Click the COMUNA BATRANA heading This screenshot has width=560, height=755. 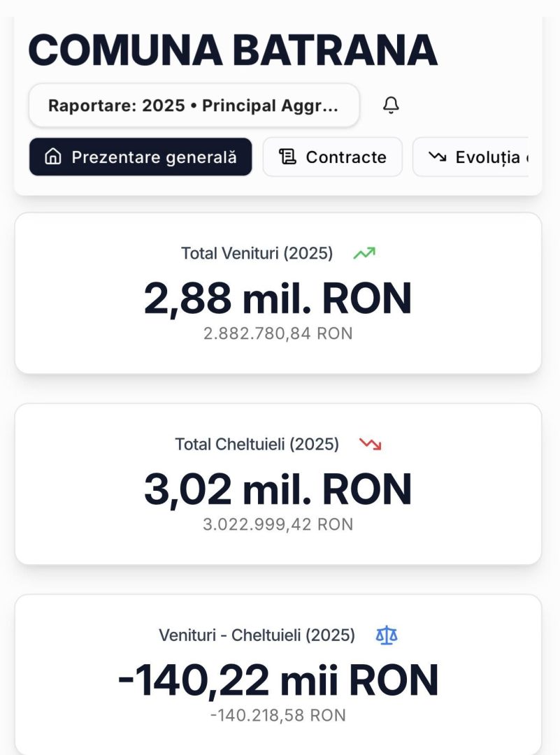point(233,50)
